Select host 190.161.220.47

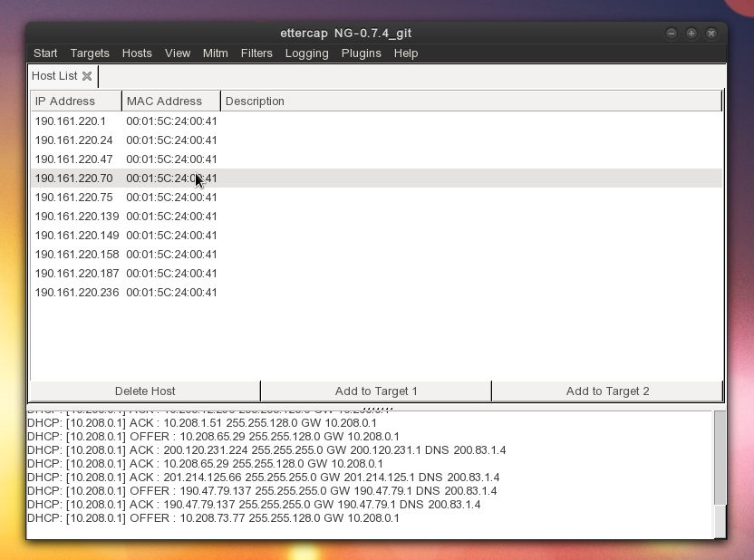(376, 159)
